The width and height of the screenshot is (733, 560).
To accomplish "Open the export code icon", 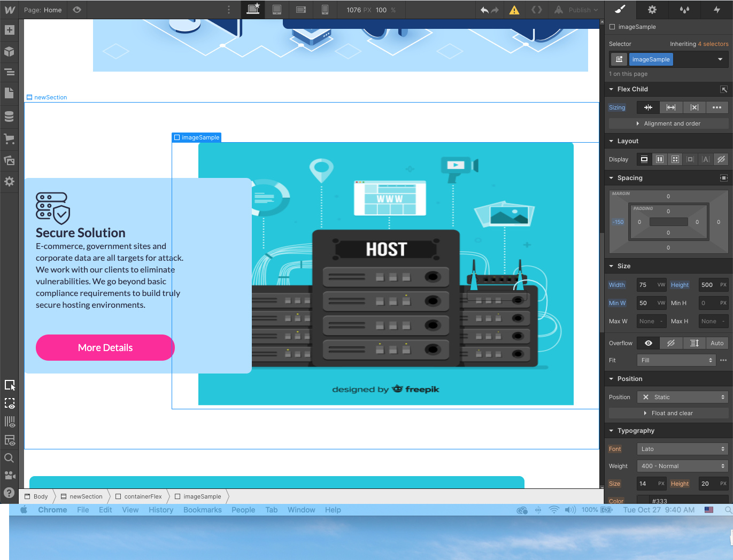I will tap(537, 10).
